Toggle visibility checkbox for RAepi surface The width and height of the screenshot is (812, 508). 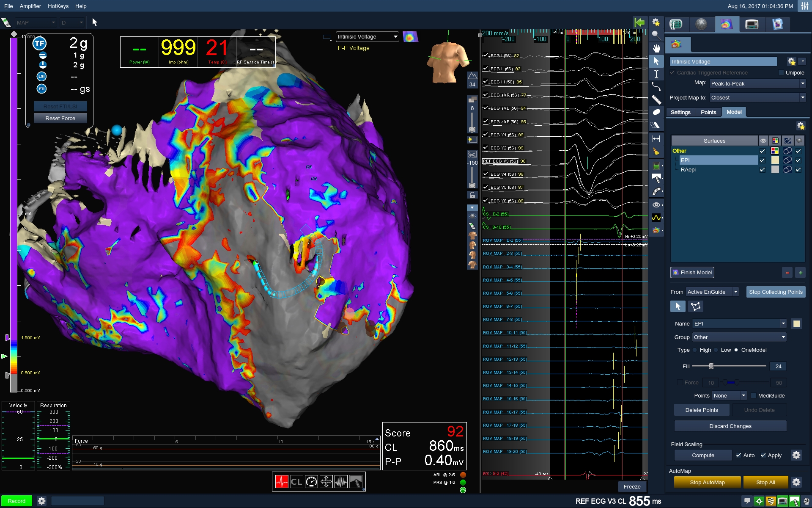click(762, 170)
